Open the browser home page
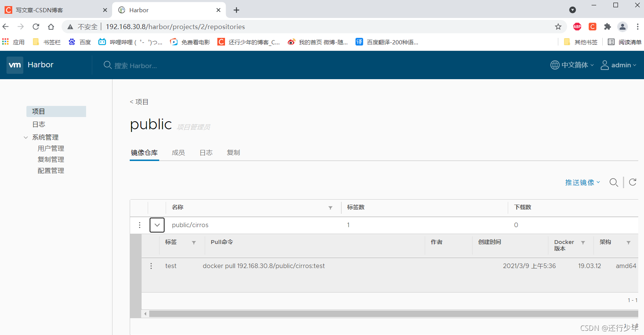Screen dimensions: 644x335 pos(51,26)
